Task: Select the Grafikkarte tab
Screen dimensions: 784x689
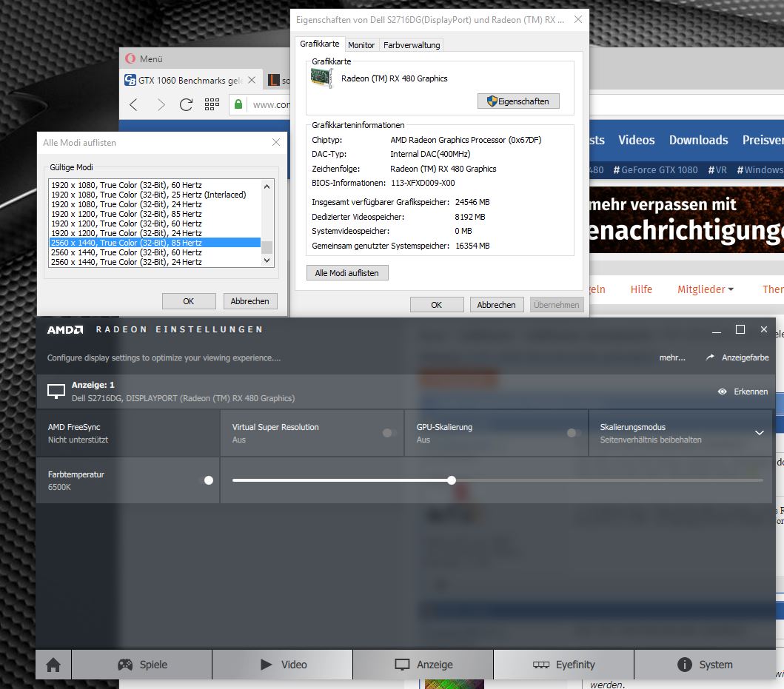Action: point(320,44)
